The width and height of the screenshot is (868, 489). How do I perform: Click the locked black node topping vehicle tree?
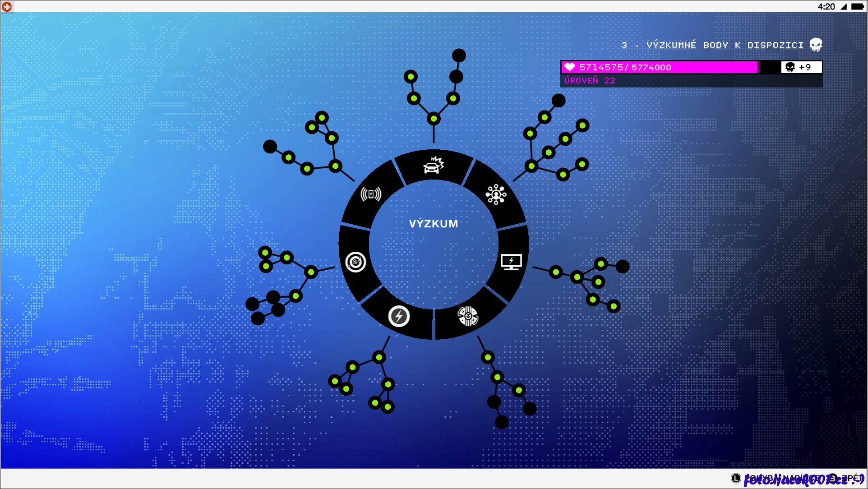[x=459, y=55]
